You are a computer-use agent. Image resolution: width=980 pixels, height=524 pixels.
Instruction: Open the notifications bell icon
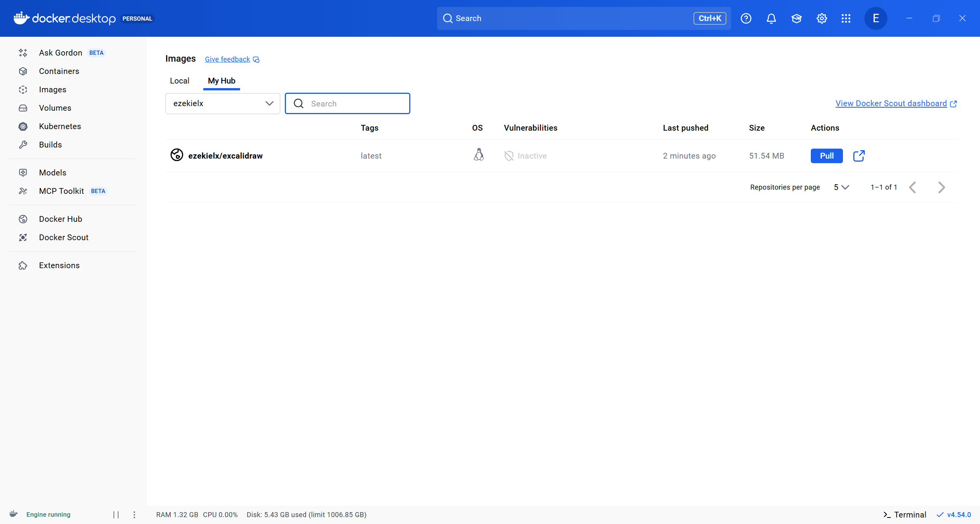point(771,18)
